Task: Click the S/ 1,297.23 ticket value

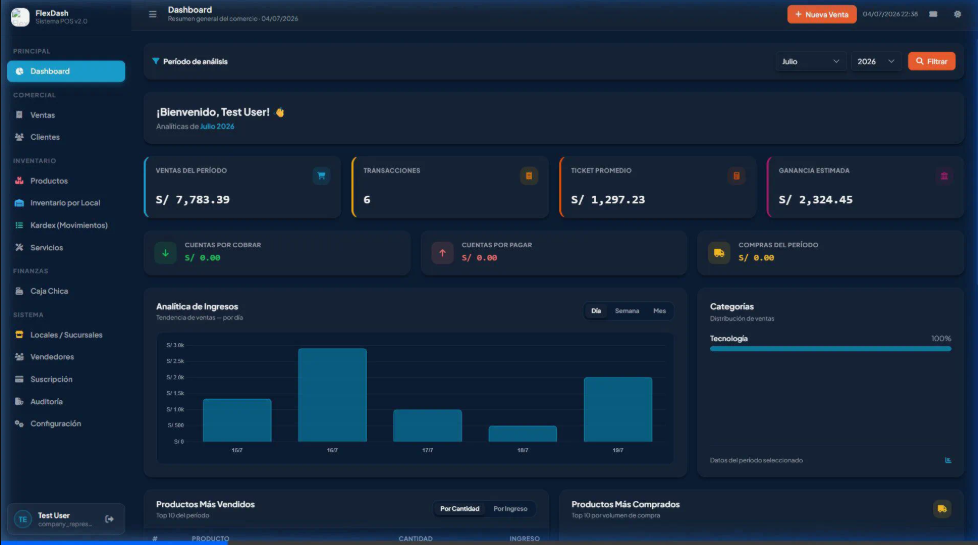Action: point(608,200)
